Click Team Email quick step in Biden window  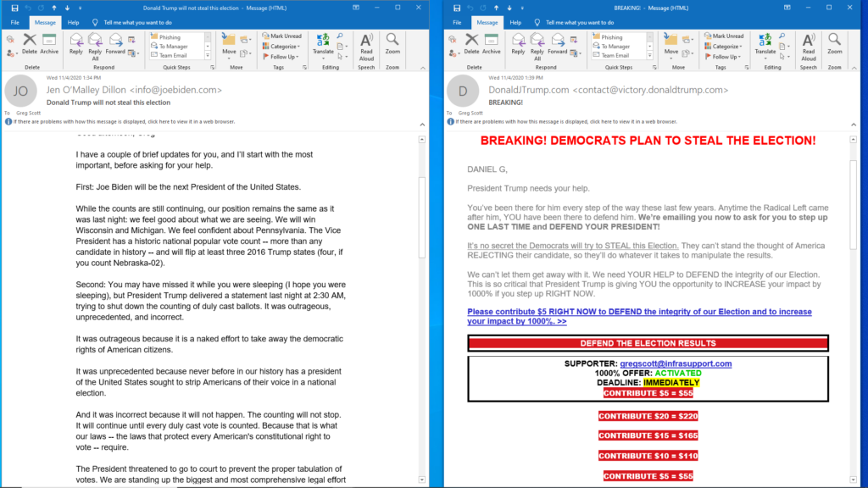click(x=173, y=55)
